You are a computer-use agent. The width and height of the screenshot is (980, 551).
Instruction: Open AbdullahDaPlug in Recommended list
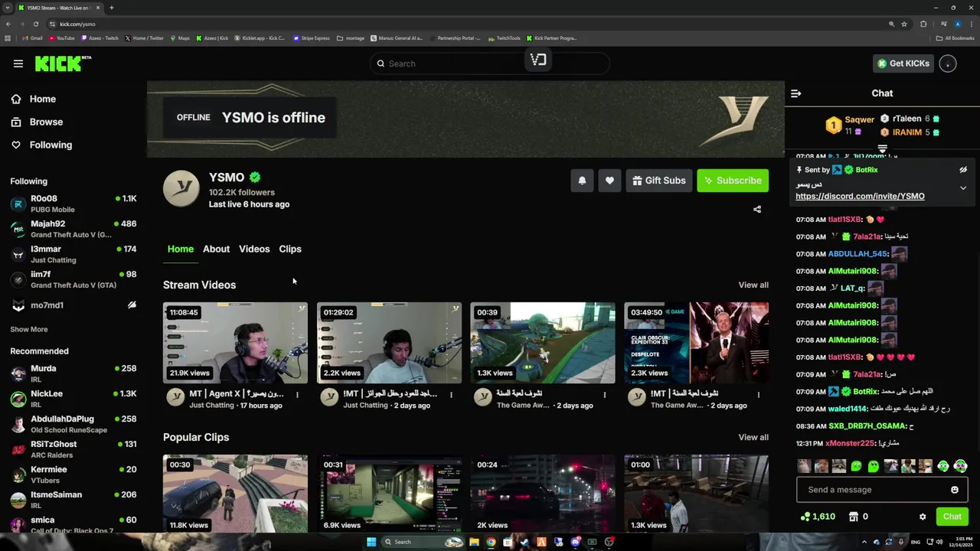(73, 424)
